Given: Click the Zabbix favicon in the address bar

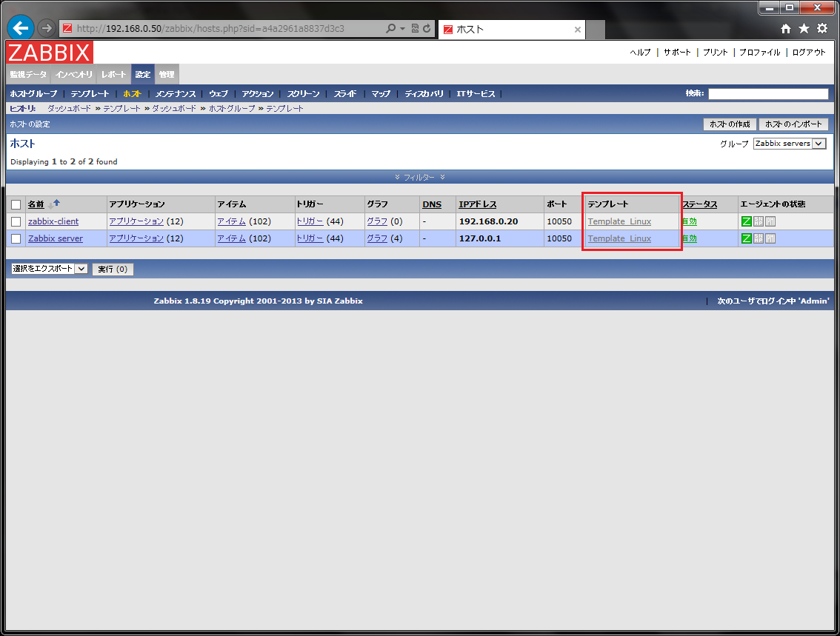Looking at the screenshot, I should click(67, 28).
